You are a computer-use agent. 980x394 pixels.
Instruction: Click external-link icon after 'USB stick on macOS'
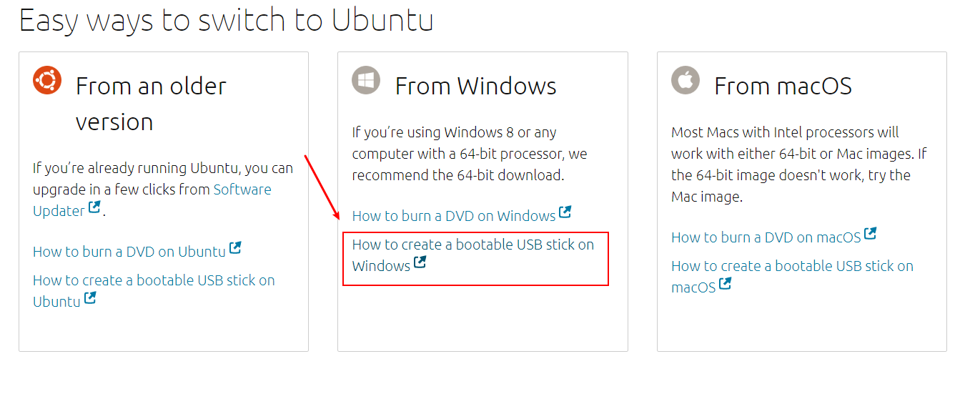pos(726,284)
